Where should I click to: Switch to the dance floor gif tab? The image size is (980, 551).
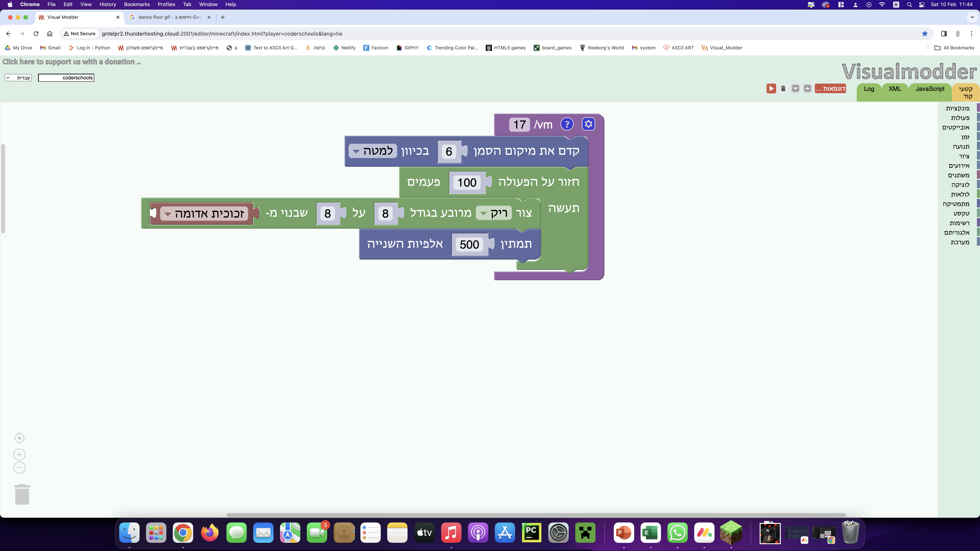point(170,17)
